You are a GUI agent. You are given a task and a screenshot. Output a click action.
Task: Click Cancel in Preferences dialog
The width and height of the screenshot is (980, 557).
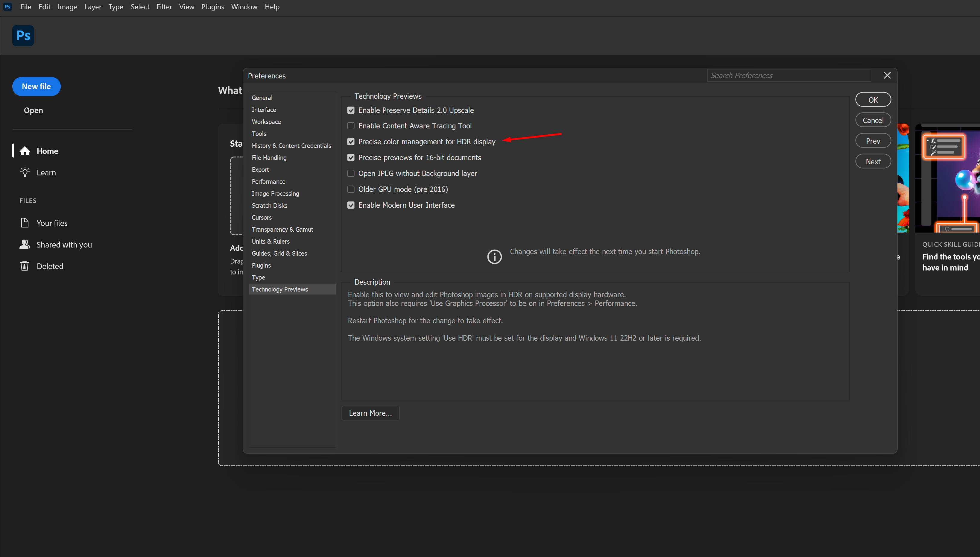[x=873, y=120]
